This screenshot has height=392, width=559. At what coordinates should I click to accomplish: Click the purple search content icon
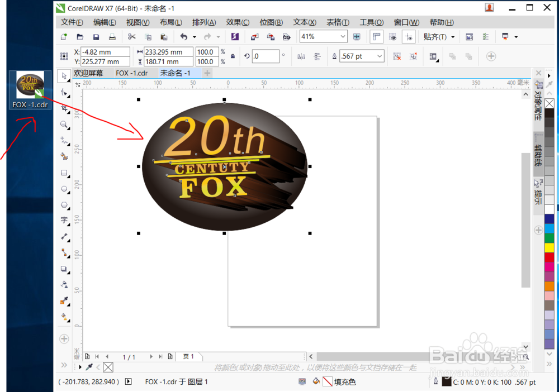(x=235, y=37)
